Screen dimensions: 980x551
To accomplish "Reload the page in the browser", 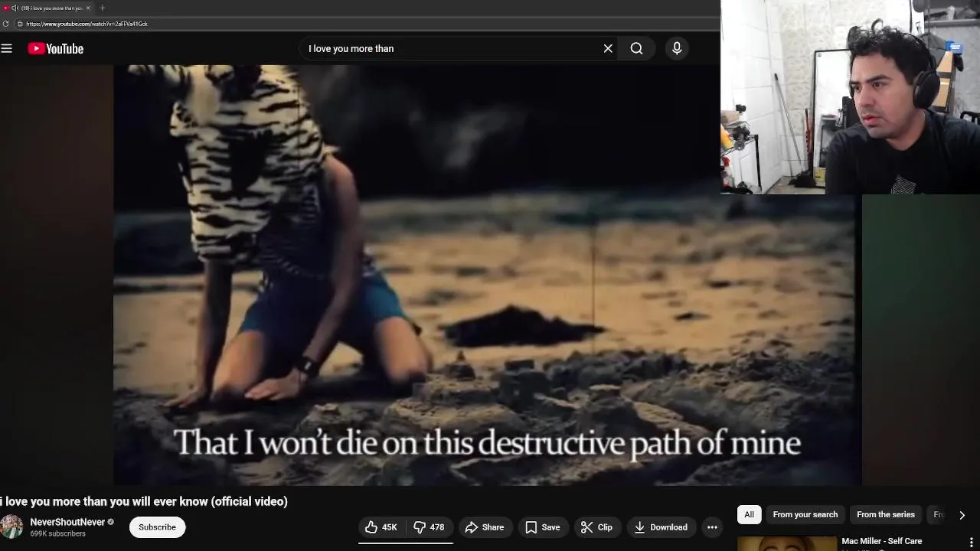I will 5,24.
